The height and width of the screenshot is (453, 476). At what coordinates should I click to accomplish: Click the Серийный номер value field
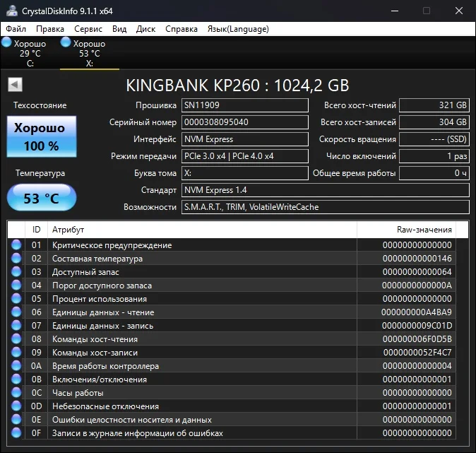coord(244,122)
